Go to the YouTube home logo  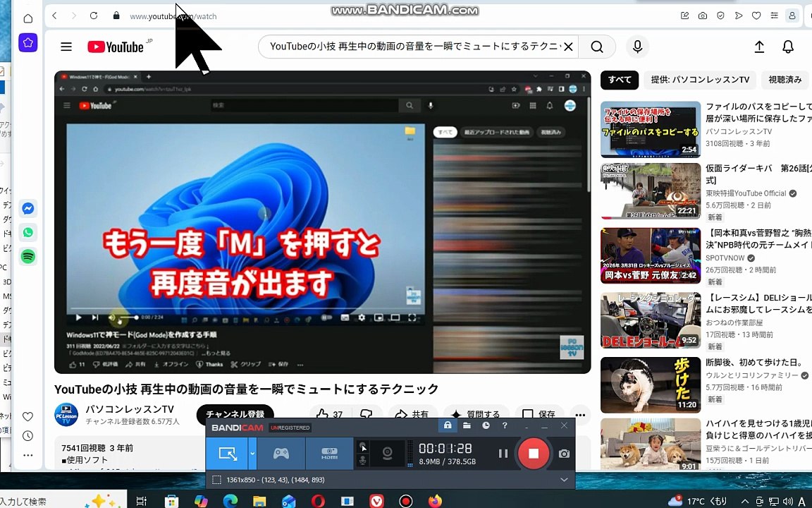pyautogui.click(x=116, y=47)
